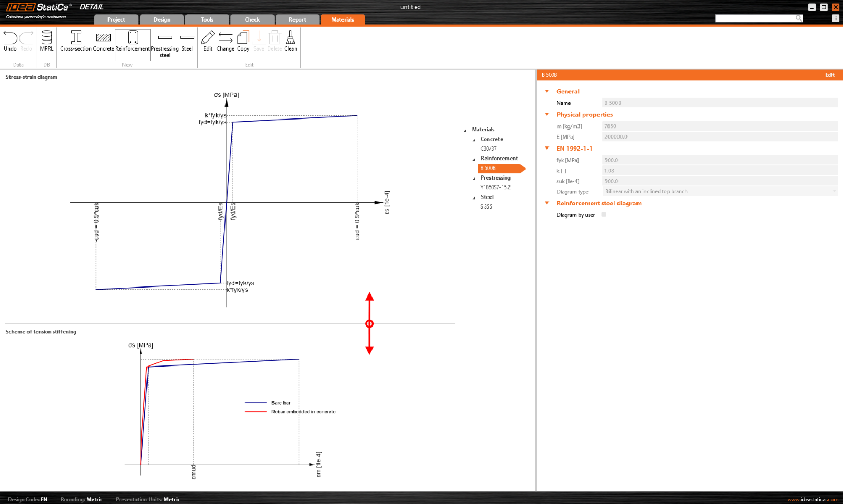Create a new Concrete material
This screenshot has height=504, width=843.
pos(103,42)
